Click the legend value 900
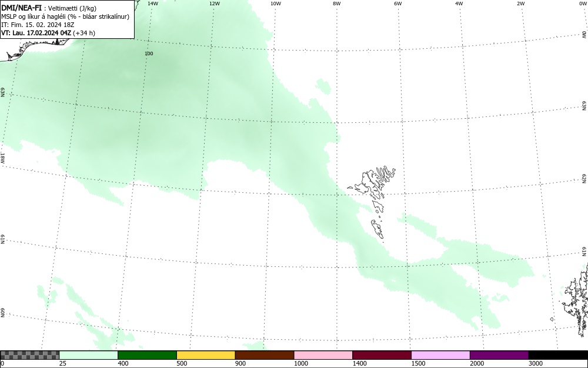Screen dimensions: 588x368 (240, 363)
